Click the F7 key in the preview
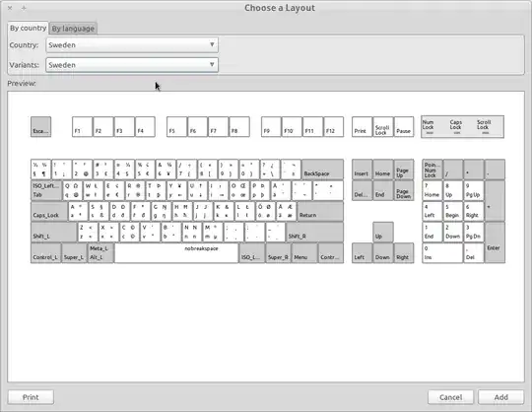 219,127
